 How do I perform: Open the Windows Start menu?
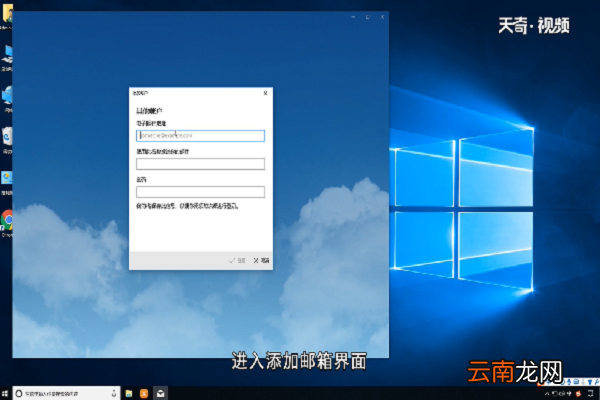pos(5,393)
